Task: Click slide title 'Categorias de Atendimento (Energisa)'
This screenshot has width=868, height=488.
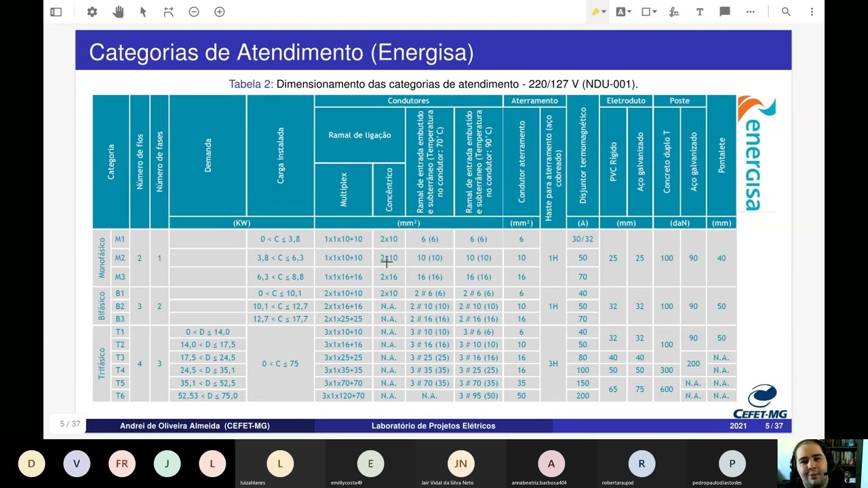Action: coord(281,52)
